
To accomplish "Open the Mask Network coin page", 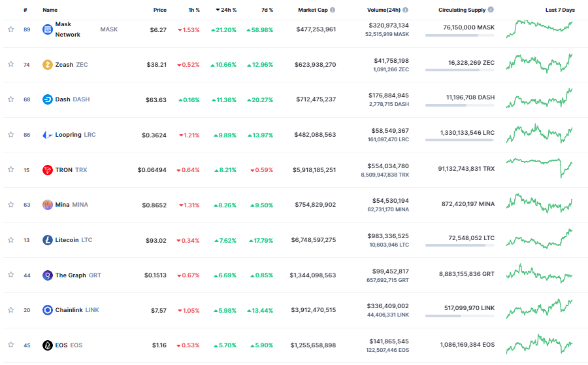I will point(67,29).
